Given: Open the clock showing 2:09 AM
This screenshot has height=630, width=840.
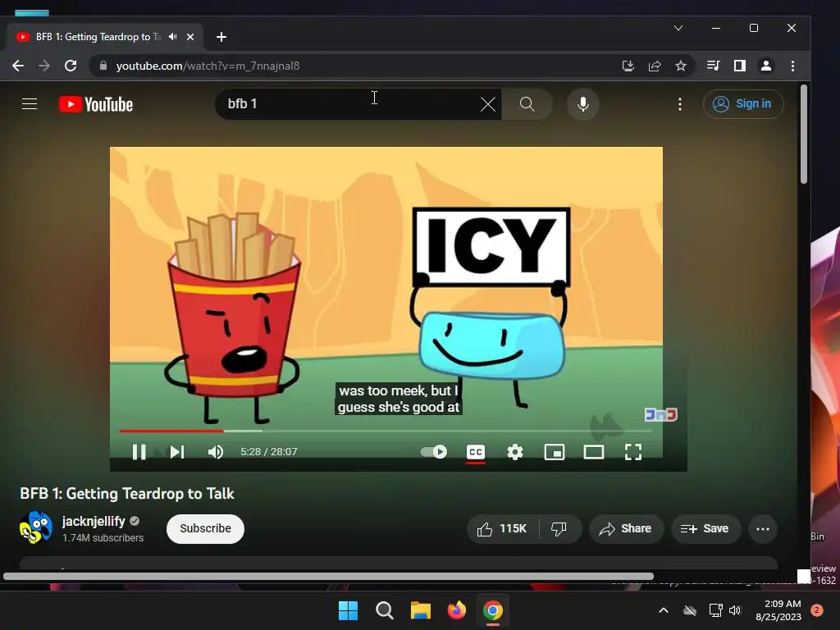Looking at the screenshot, I should point(778,610).
